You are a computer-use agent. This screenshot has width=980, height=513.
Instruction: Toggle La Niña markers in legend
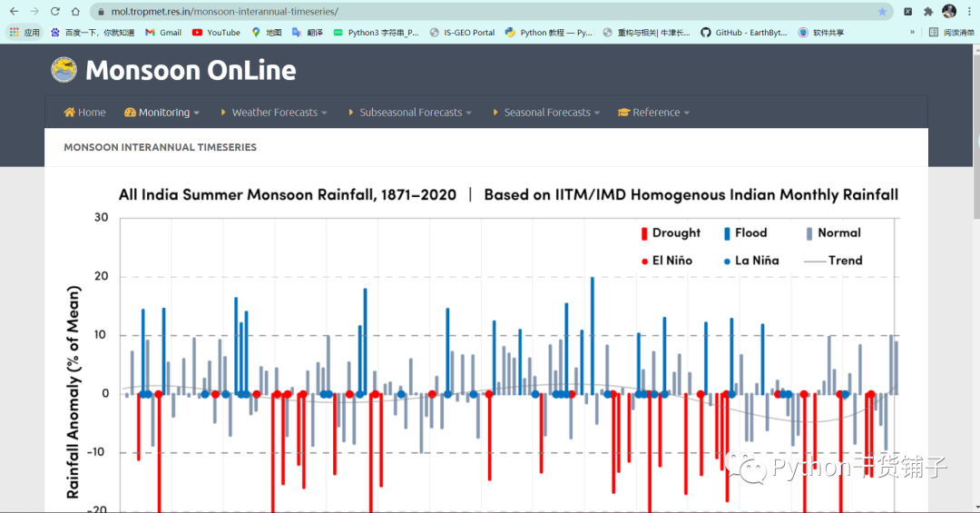tap(751, 261)
